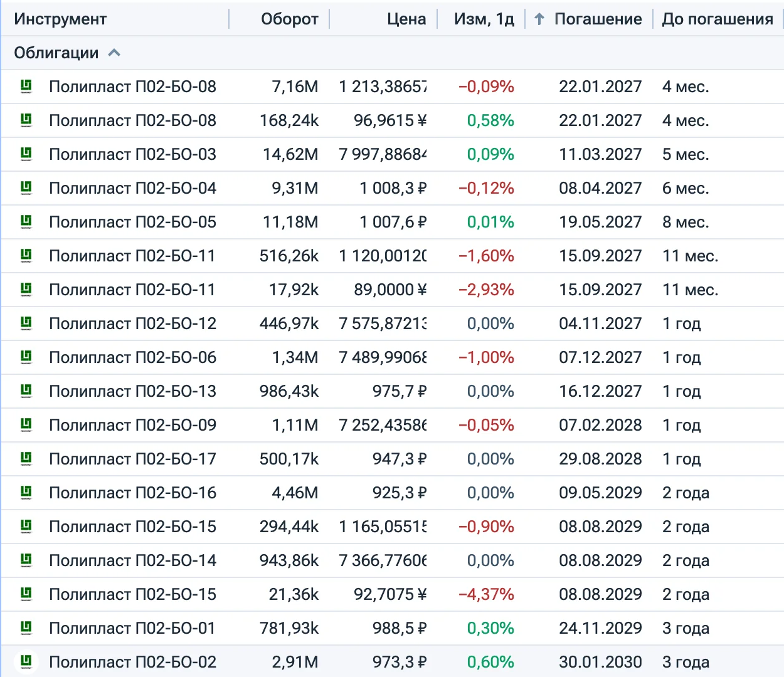Click maturity date 19.05.2027
This screenshot has width=784, height=677.
(x=600, y=222)
